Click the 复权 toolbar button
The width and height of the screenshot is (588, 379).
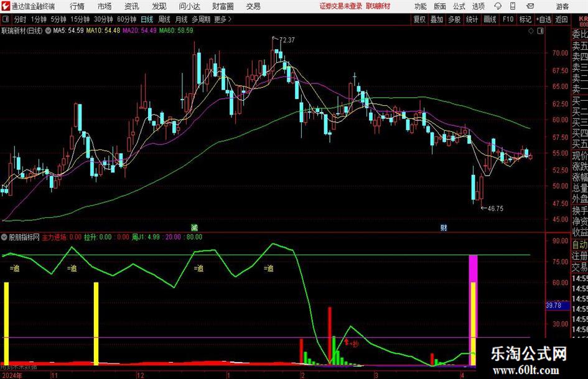419,19
